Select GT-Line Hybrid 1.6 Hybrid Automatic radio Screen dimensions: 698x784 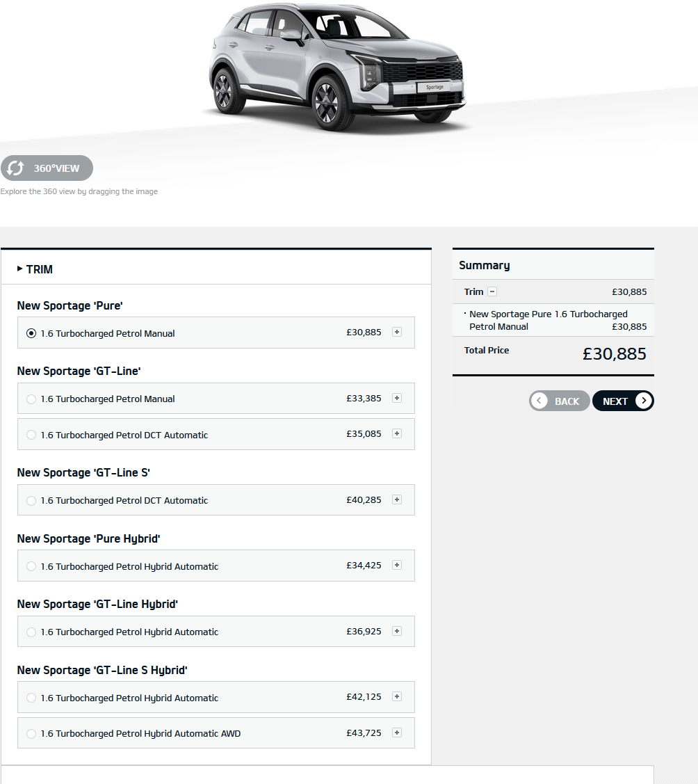coord(31,632)
